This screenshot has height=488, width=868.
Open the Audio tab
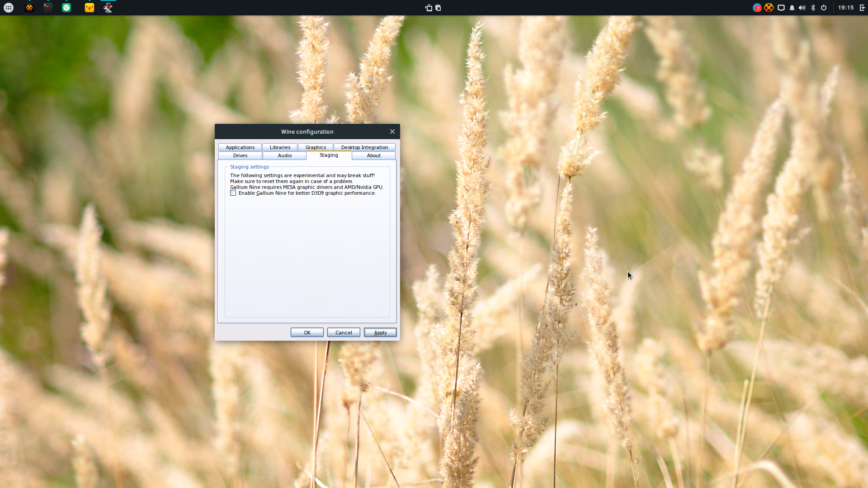tap(285, 155)
